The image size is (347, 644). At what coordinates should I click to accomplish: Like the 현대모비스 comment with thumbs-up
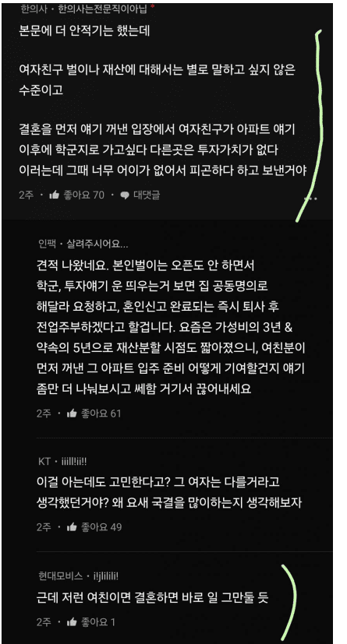pos(72,622)
